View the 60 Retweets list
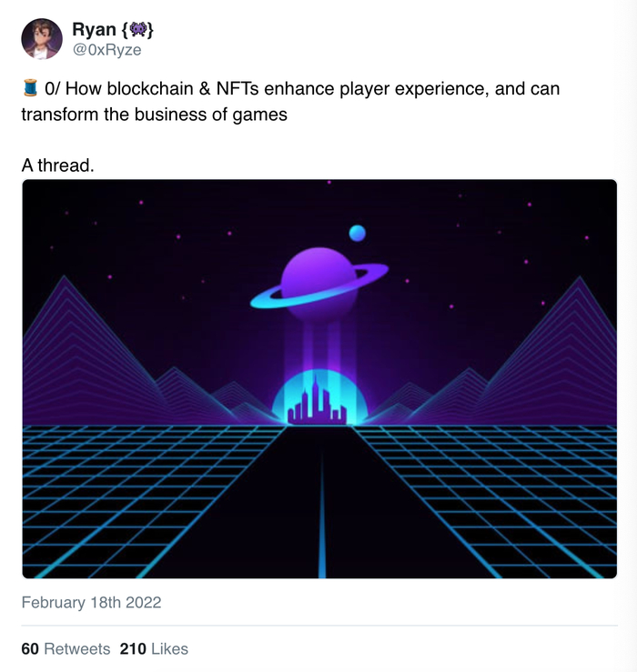Image resolution: width=637 pixels, height=672 pixels. tap(66, 649)
